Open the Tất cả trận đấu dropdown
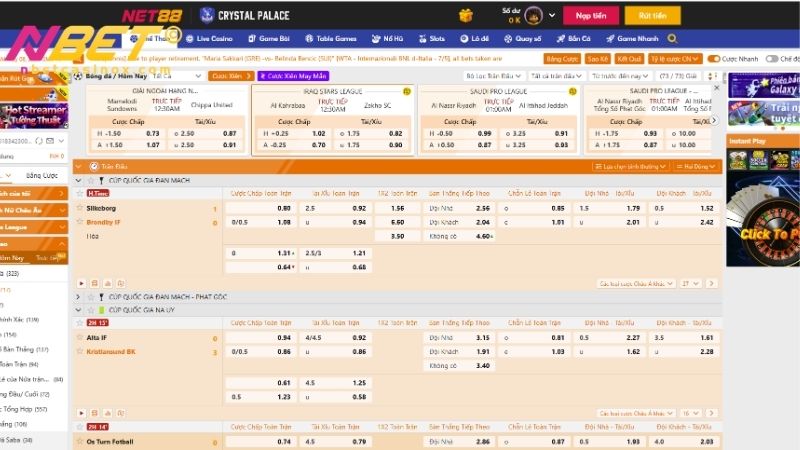The image size is (800, 450). tap(556, 76)
